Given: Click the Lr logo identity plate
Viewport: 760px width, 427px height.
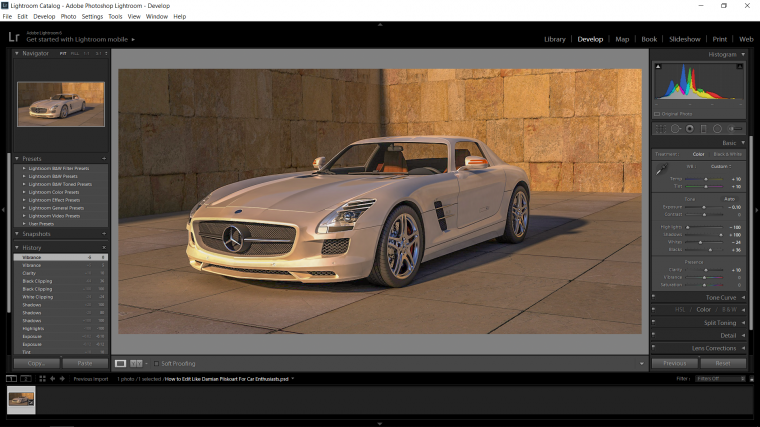Looking at the screenshot, I should pos(14,37).
